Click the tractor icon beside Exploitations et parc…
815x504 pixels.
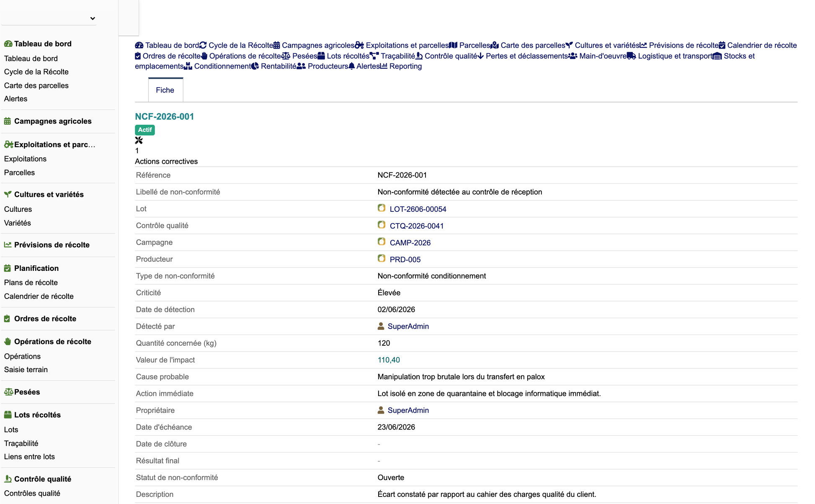pos(8,144)
